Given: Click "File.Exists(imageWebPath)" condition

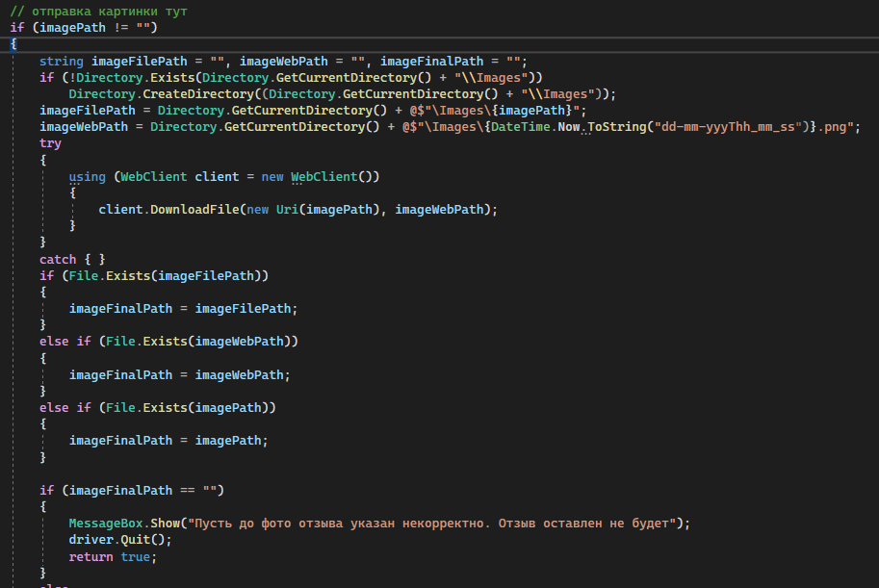Looking at the screenshot, I should (198, 342).
